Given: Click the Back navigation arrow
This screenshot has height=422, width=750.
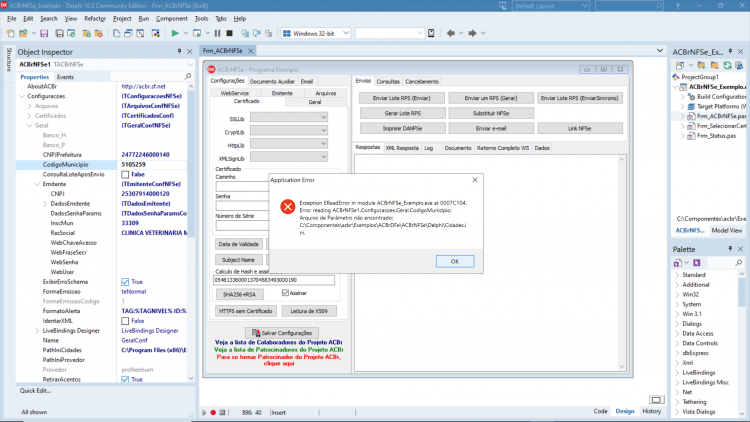Looking at the screenshot, I should 451,33.
